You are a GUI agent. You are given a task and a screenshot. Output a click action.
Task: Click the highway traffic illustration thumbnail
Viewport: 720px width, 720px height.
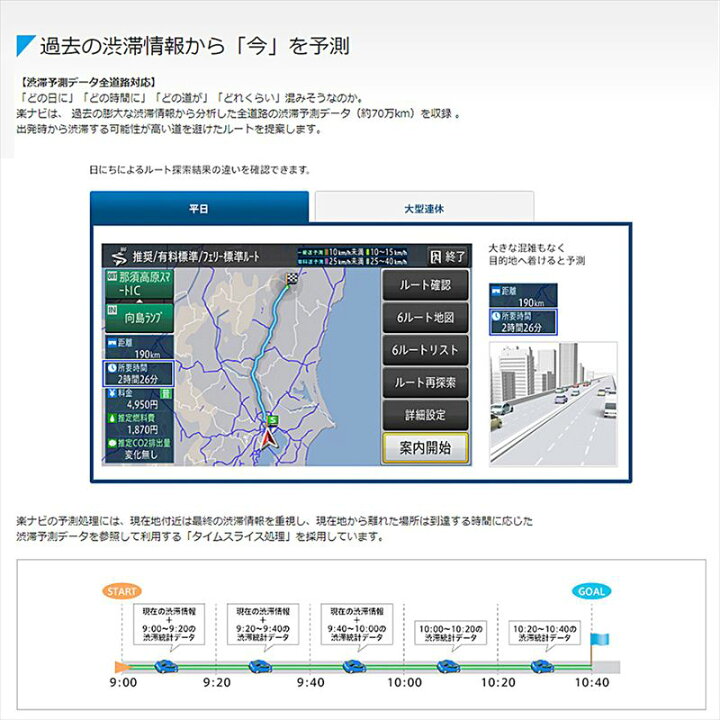(553, 404)
